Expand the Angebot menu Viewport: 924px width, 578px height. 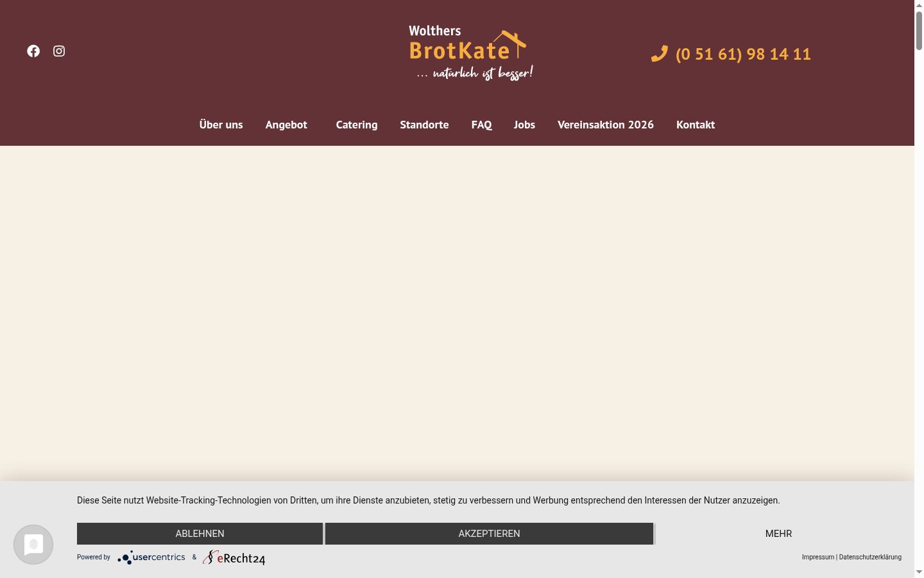point(286,125)
